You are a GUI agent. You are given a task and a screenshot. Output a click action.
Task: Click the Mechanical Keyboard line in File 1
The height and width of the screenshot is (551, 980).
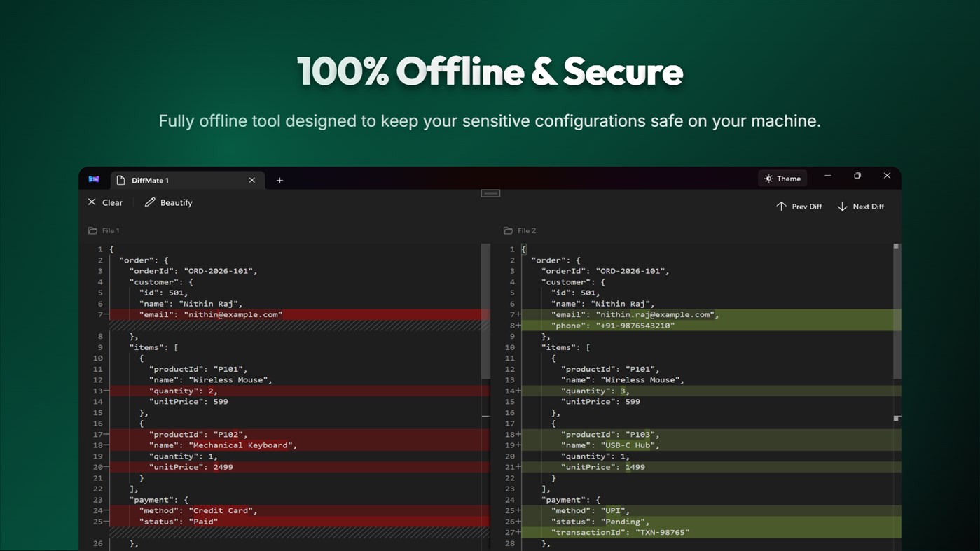coord(299,445)
